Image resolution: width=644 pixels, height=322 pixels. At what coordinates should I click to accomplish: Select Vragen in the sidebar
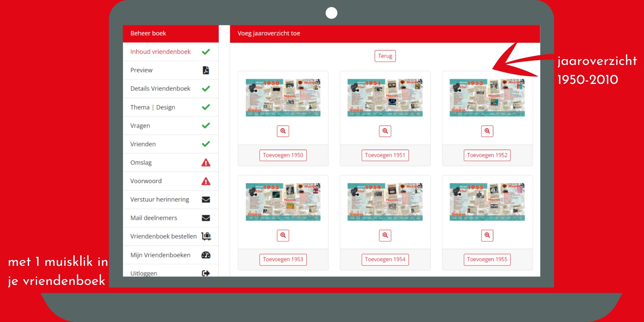(171, 125)
